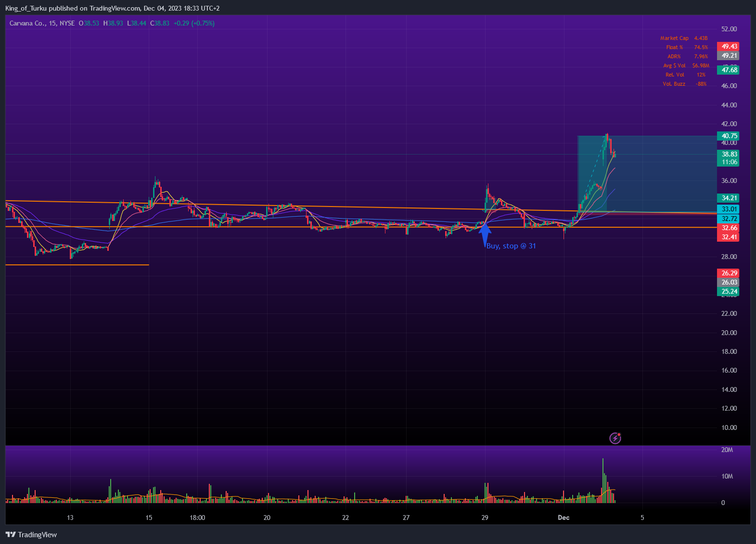Click the Avg $ Vol value $6.98M

pos(701,65)
